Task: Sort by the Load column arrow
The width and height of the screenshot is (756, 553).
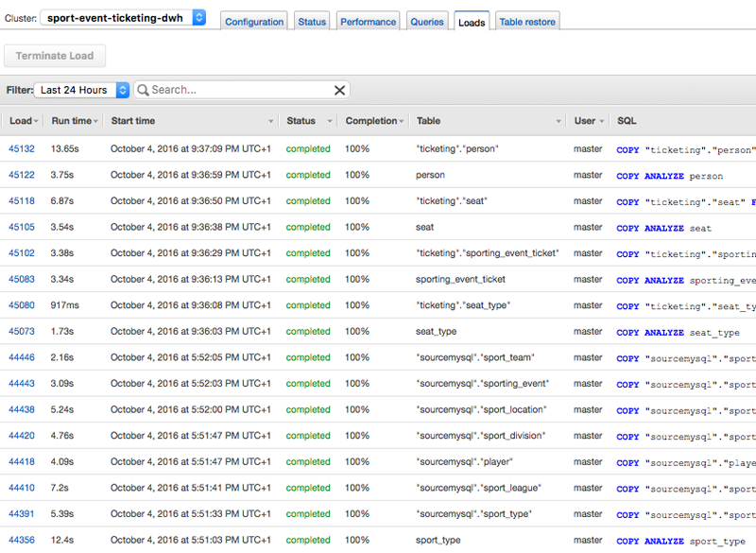Action: point(37,121)
